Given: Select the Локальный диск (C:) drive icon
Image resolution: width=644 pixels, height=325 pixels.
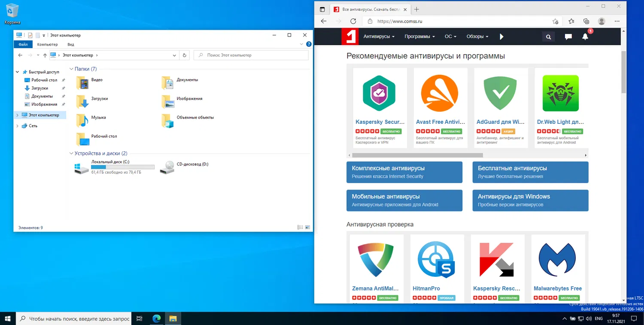Looking at the screenshot, I should [82, 168].
